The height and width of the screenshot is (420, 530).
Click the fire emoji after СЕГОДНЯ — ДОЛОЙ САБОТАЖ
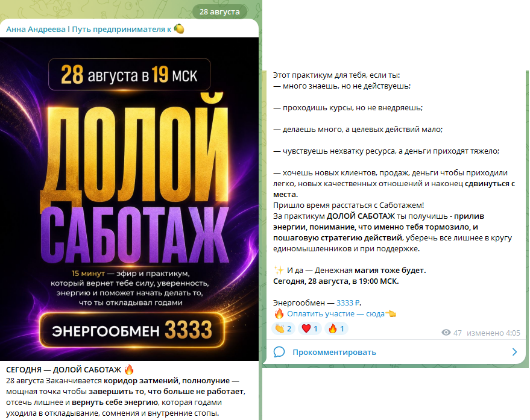click(x=129, y=369)
